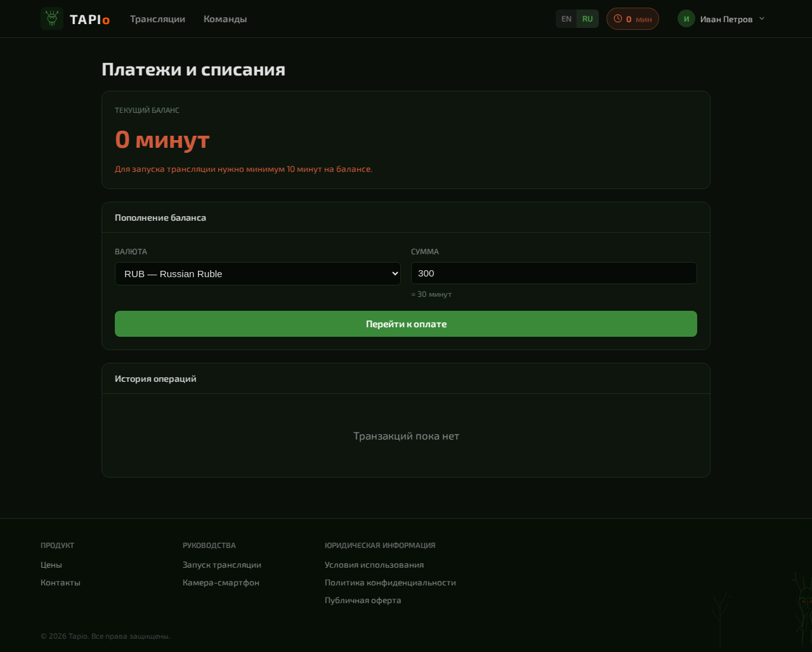This screenshot has height=652, width=812.
Task: Open the Цены footer link
Action: (x=51, y=564)
